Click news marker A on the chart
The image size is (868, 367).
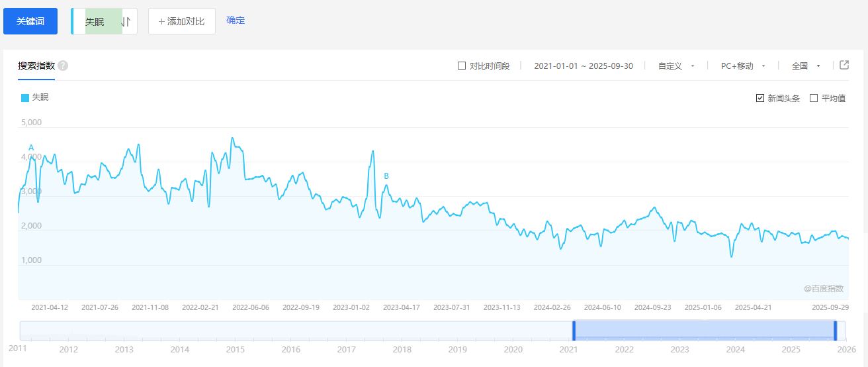click(31, 147)
